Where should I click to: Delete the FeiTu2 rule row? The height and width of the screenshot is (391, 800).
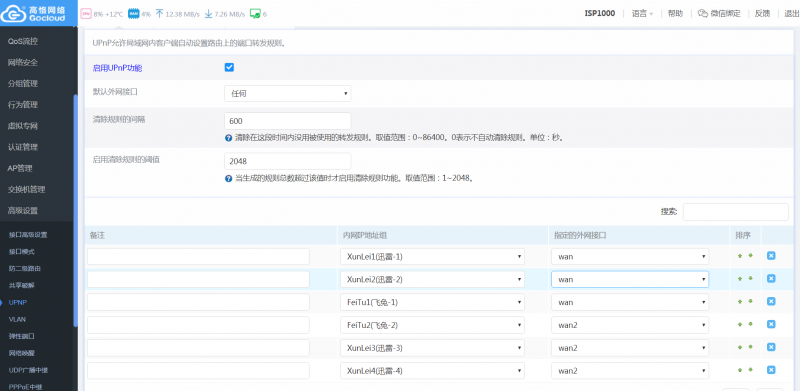771,324
